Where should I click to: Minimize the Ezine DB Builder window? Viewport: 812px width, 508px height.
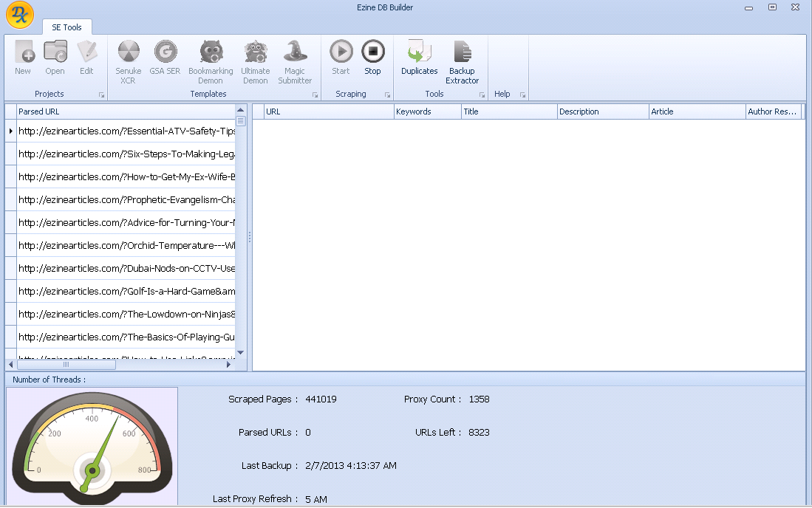(748, 8)
